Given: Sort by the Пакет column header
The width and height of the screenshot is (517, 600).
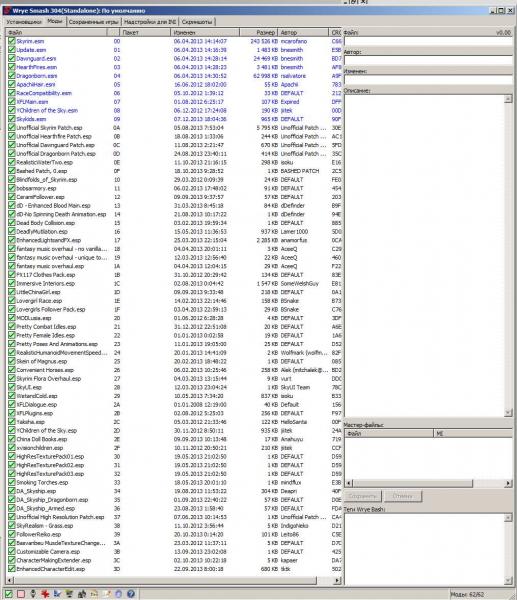Looking at the screenshot, I should 145,33.
